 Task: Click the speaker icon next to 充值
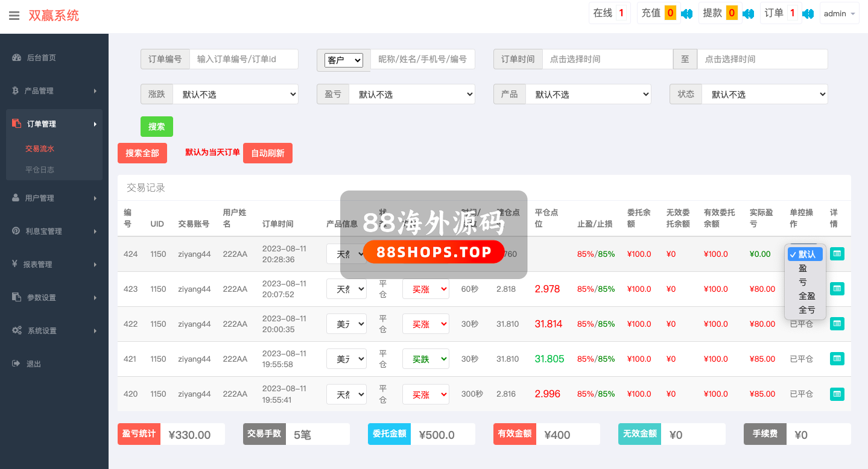click(x=686, y=13)
